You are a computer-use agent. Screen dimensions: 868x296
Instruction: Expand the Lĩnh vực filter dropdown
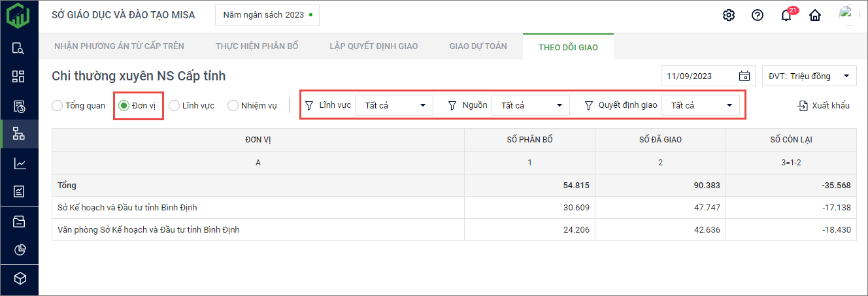pos(394,105)
